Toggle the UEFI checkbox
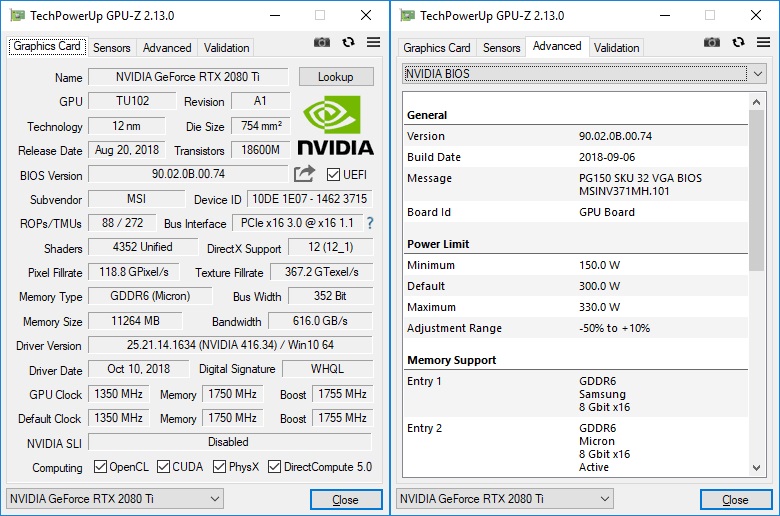Screen dimensions: 780x516 coord(333,175)
